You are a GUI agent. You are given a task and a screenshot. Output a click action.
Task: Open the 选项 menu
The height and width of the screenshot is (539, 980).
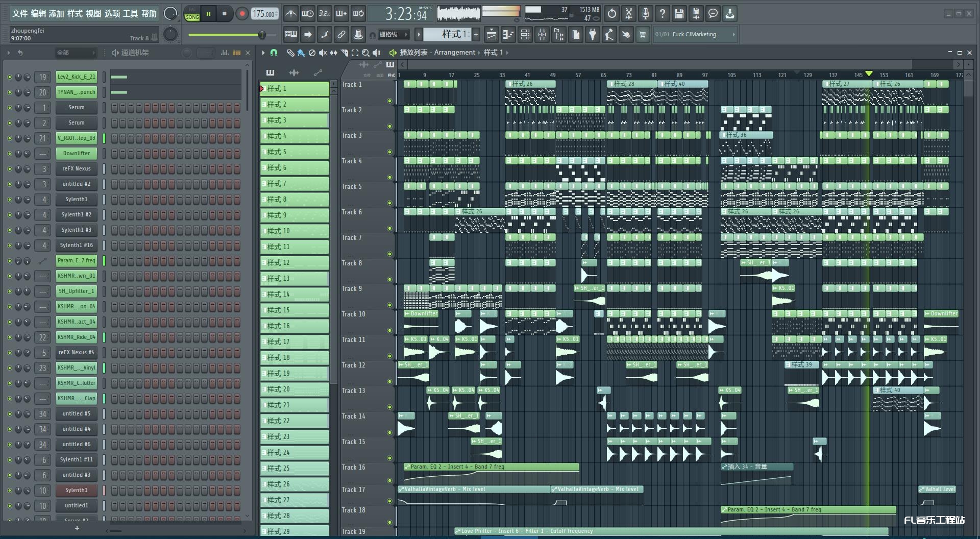(112, 14)
